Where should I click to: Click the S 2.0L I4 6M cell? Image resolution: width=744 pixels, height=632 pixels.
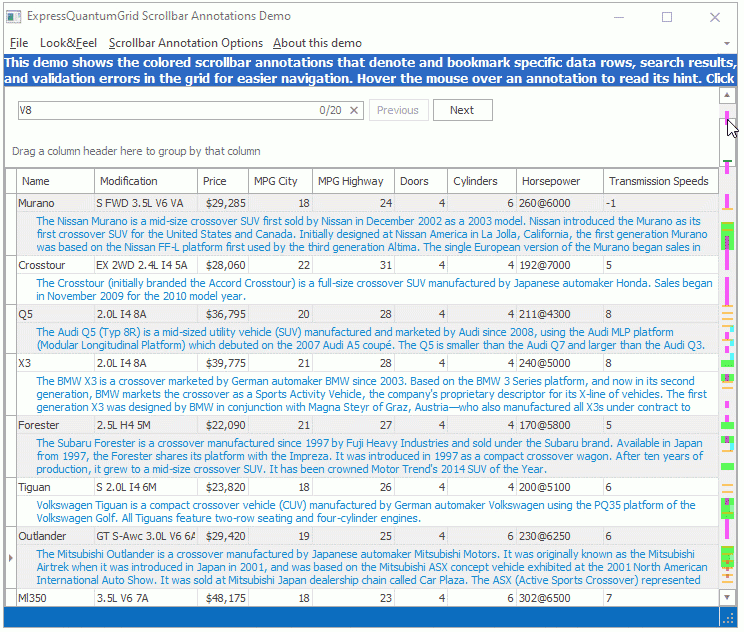pos(146,487)
